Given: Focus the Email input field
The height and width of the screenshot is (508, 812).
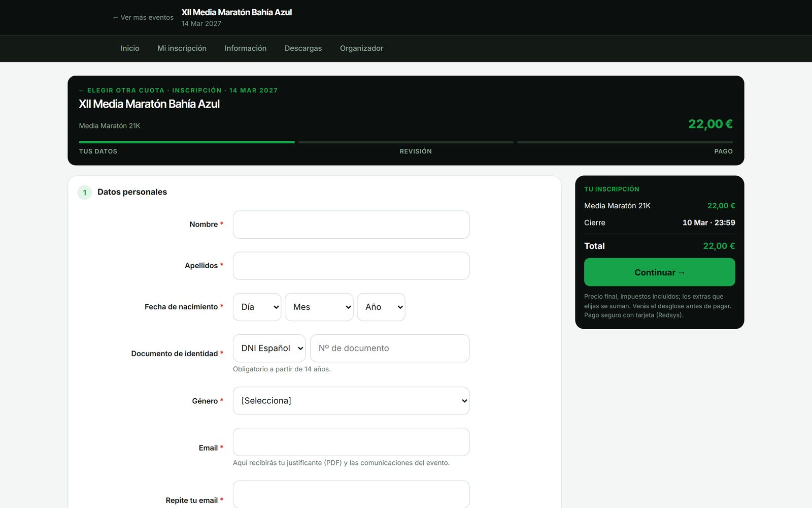Looking at the screenshot, I should 351,442.
